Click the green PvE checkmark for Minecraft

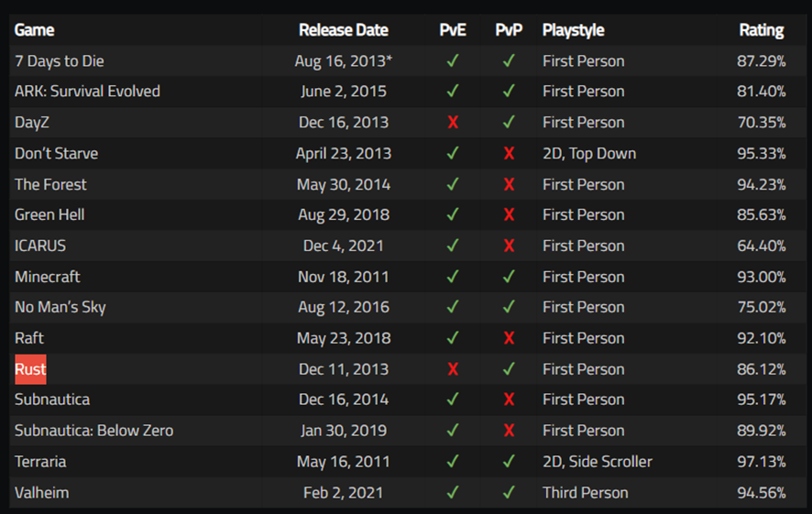pyautogui.click(x=453, y=277)
